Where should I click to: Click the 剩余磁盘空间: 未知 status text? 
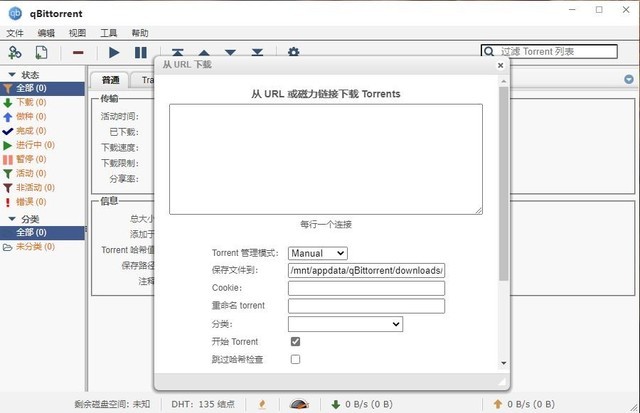pos(112,404)
